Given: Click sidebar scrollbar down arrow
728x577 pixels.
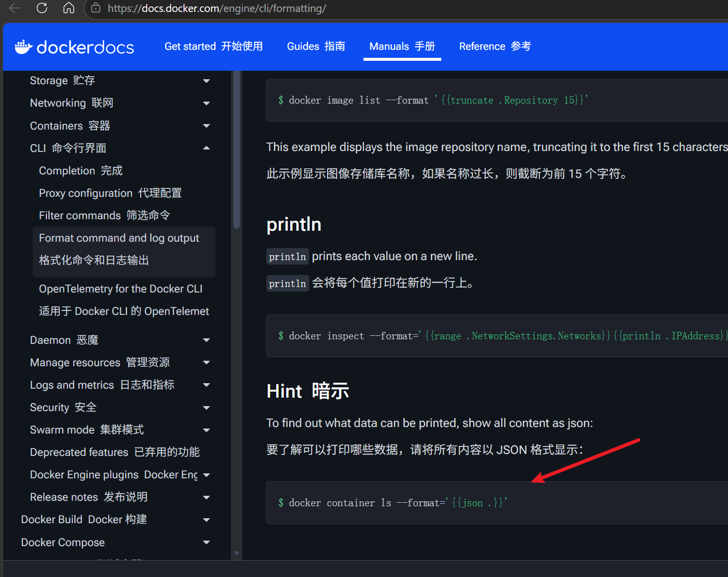Looking at the screenshot, I should point(237,553).
